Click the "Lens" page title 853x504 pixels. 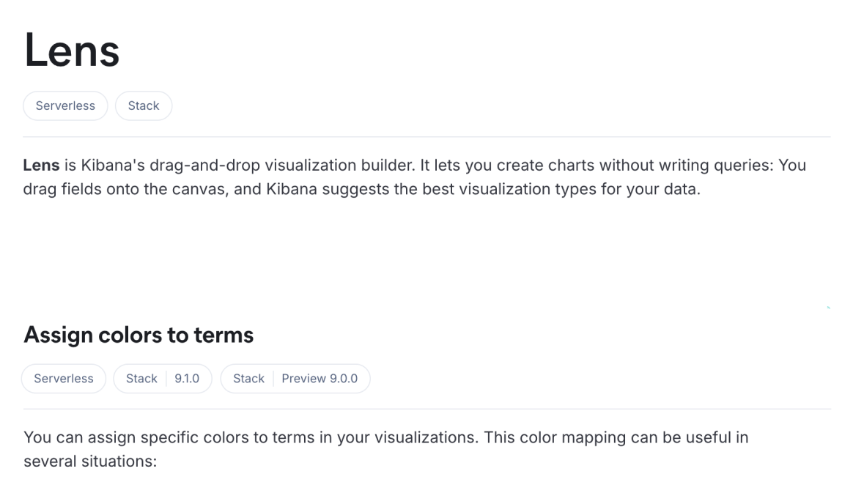(x=72, y=51)
